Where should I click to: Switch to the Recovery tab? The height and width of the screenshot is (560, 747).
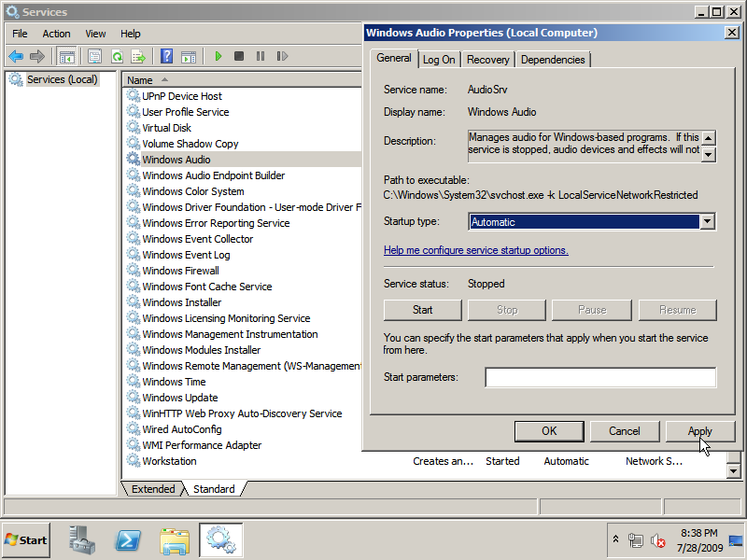pyautogui.click(x=487, y=60)
